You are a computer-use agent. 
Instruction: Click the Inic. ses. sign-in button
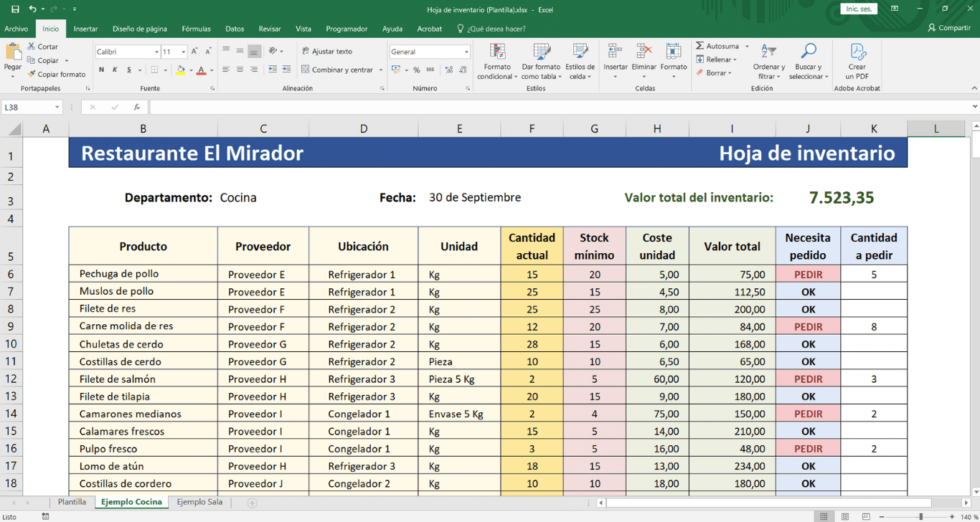tap(858, 9)
